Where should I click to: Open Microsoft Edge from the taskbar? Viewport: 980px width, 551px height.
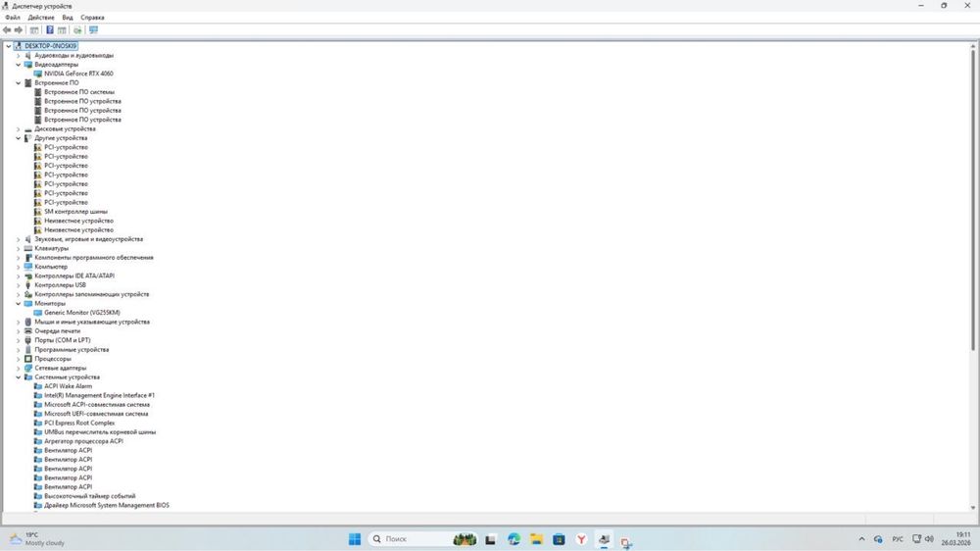(514, 539)
